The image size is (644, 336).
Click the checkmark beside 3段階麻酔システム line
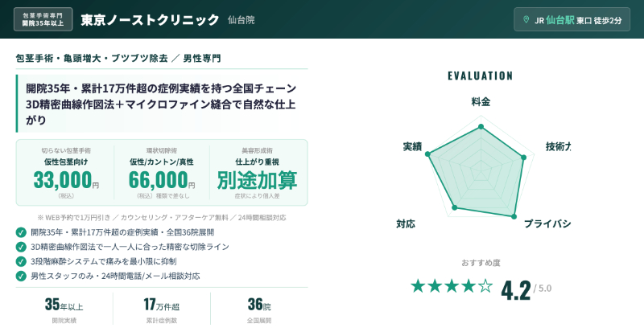click(x=21, y=261)
